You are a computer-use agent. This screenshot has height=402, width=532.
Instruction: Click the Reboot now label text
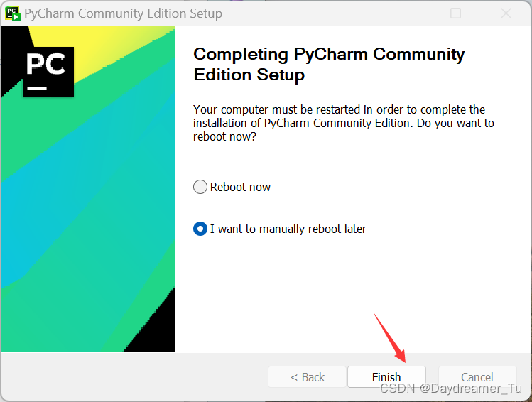tap(240, 187)
